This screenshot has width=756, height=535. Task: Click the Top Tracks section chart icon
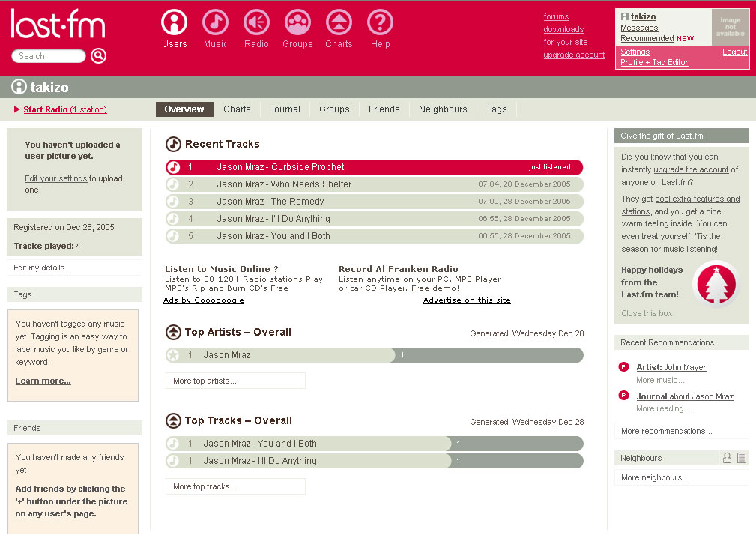pos(173,421)
